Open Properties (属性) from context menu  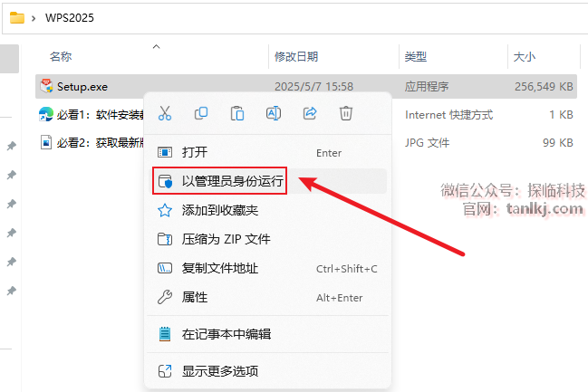[x=267, y=297]
